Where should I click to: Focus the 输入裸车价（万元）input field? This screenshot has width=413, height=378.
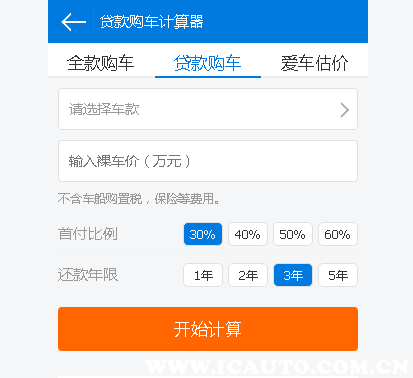(x=208, y=161)
